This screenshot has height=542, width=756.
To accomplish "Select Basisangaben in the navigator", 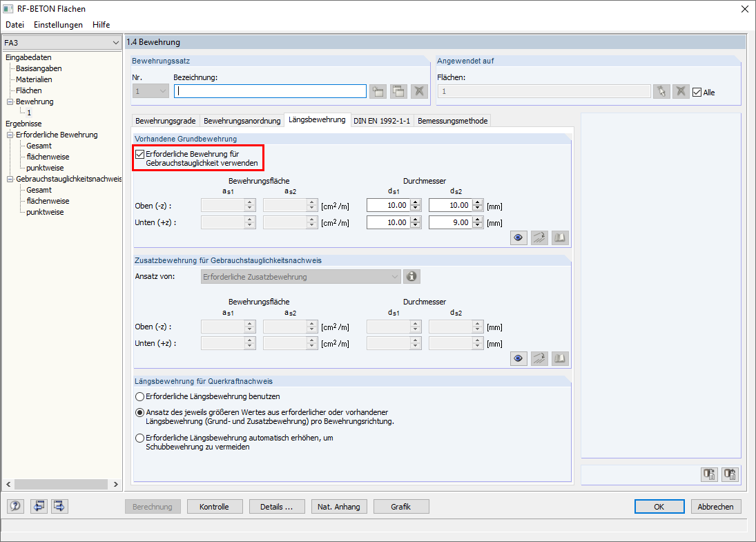I will (x=39, y=68).
